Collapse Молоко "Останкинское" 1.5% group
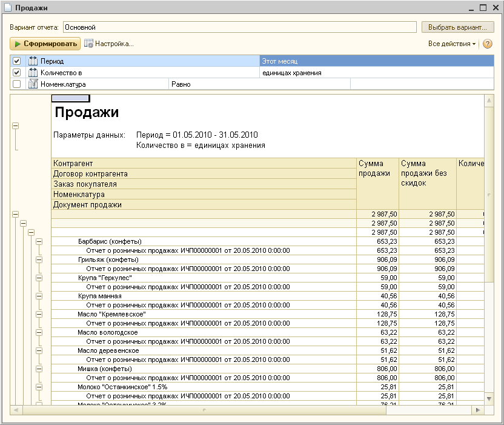The height and width of the screenshot is (425, 504). click(x=39, y=387)
